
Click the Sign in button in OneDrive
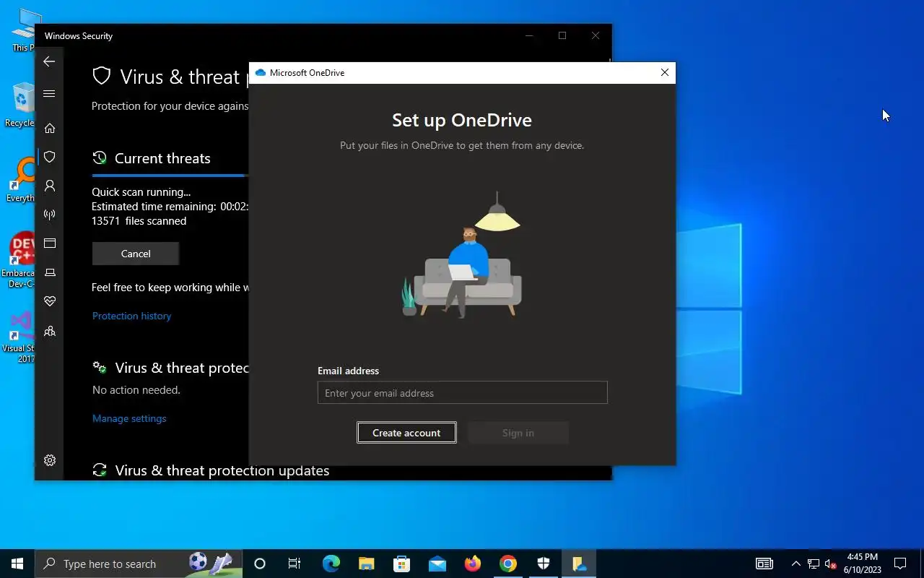(518, 433)
